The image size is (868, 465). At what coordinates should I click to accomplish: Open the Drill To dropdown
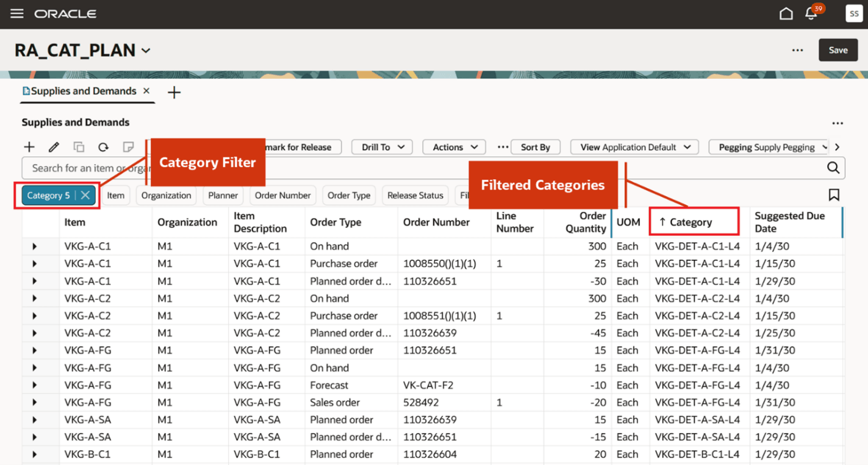382,147
